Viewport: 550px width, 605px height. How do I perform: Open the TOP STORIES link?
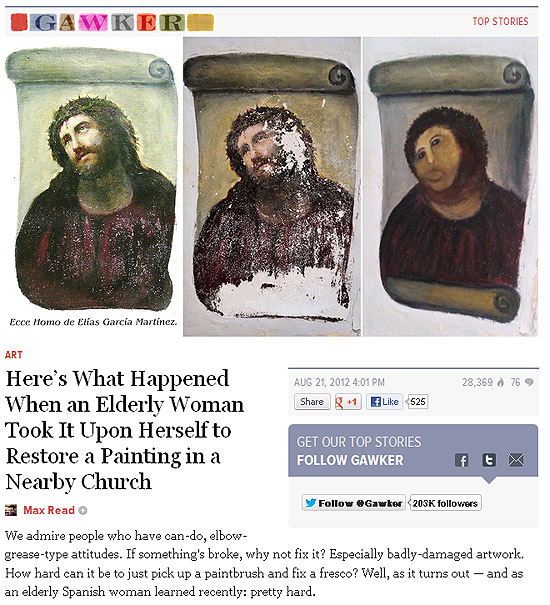[x=500, y=21]
